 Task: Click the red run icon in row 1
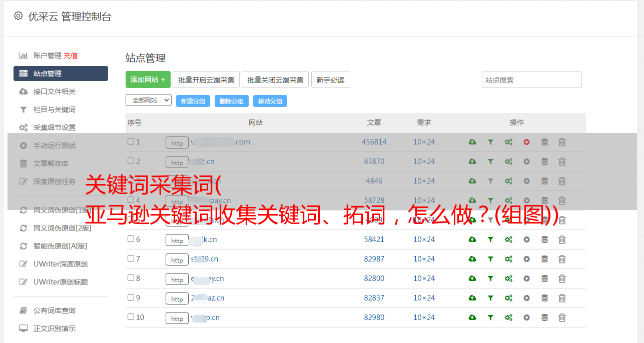point(526,142)
